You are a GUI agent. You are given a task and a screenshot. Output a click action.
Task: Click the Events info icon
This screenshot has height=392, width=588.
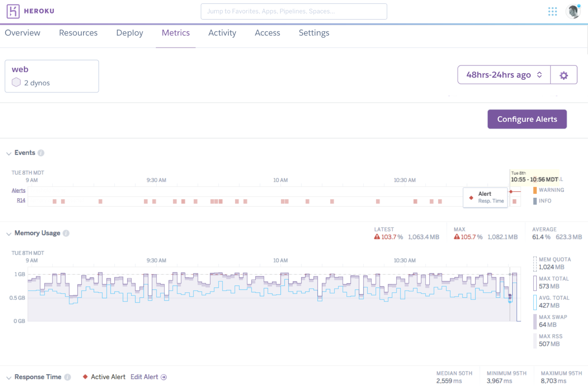point(41,153)
